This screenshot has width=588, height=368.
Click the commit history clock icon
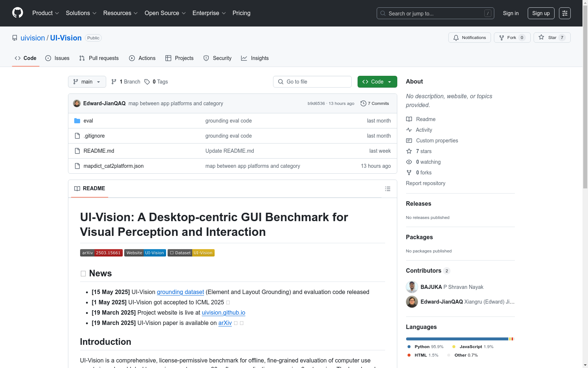tap(363, 103)
